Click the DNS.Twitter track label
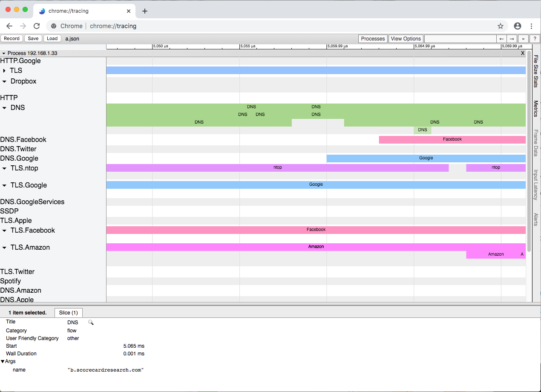 pos(18,149)
